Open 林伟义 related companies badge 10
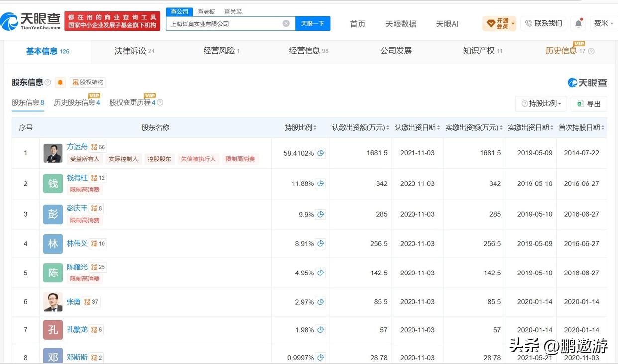Screen dimensions: 618x364 point(98,243)
